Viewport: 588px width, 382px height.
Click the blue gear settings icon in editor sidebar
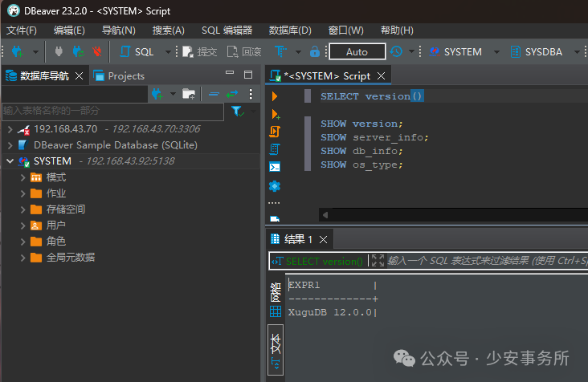click(275, 185)
